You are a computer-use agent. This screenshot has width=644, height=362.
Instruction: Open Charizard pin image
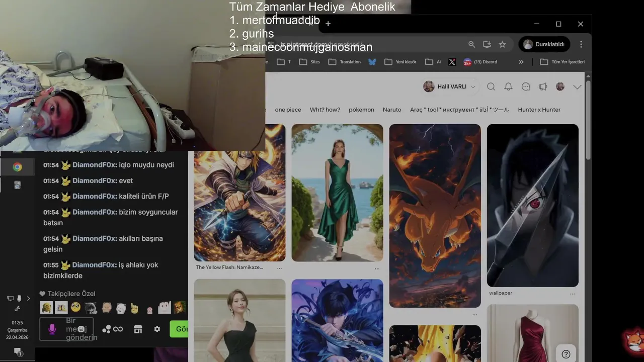point(435,216)
